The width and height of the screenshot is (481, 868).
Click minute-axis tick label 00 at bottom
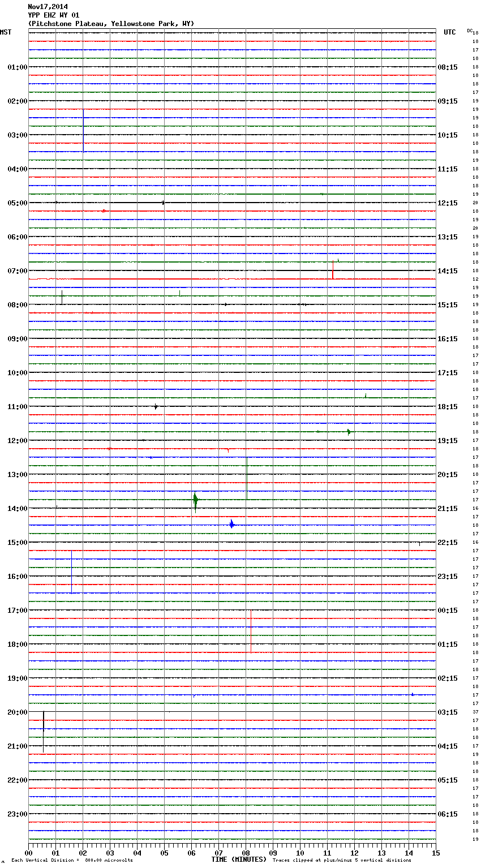click(x=28, y=853)
